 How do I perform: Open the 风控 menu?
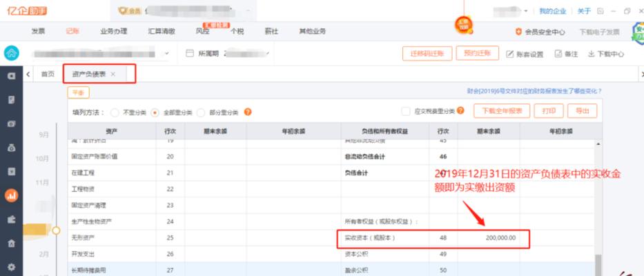pos(202,31)
